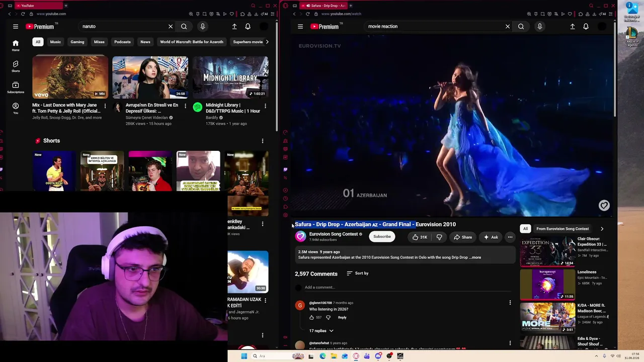Screen dimensions: 644x362
Task: Open notifications bell in the left YouTube window
Action: (x=248, y=27)
